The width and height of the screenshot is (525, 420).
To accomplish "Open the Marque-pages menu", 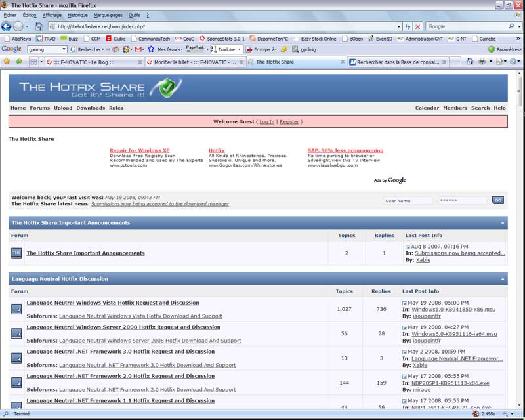I will [108, 15].
